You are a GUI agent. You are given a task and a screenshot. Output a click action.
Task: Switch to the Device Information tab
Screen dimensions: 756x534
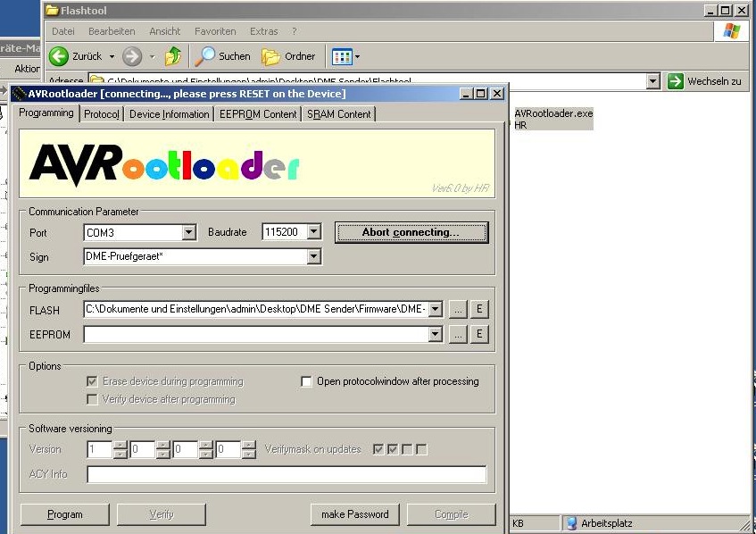[x=169, y=114]
